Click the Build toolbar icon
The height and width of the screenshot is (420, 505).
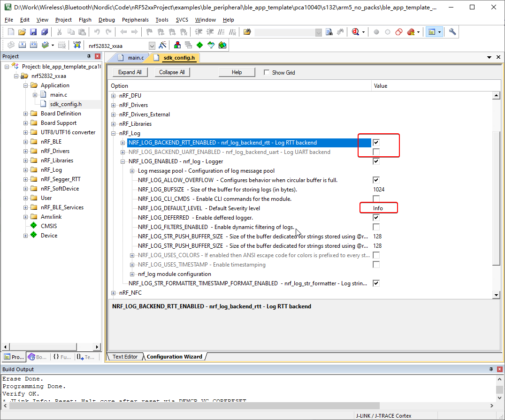(22, 45)
